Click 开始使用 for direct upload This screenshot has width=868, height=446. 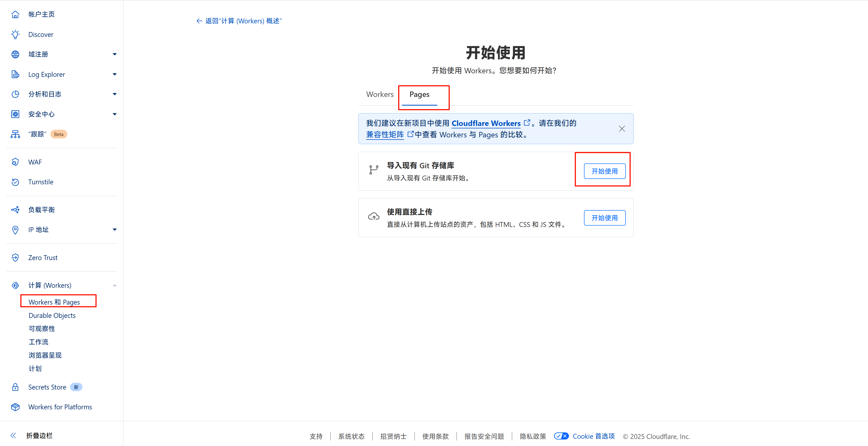[x=605, y=218]
